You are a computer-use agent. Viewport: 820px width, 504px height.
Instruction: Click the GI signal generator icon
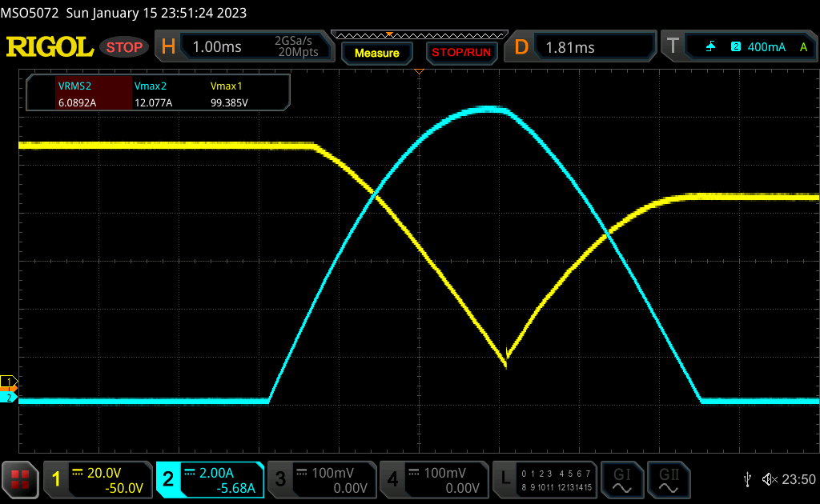tap(621, 479)
